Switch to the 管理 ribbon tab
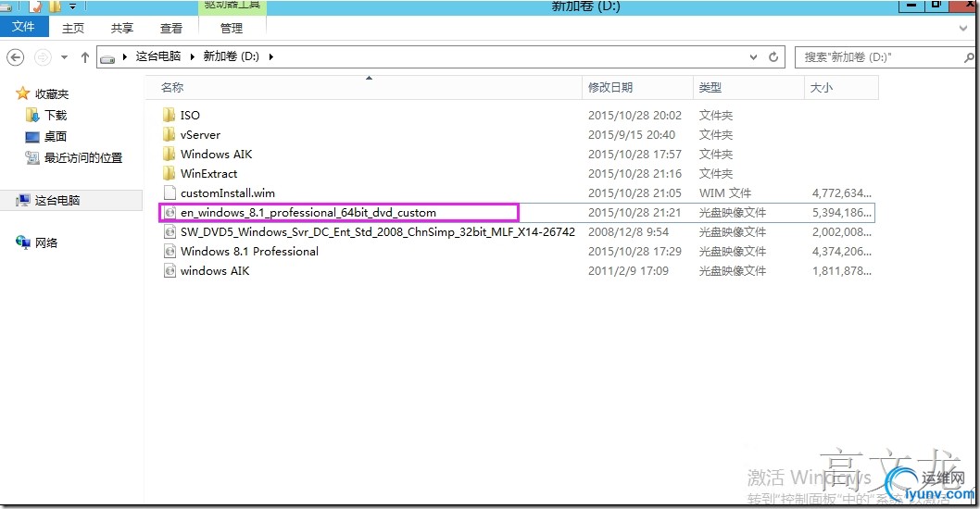The image size is (980, 509). 232,28
